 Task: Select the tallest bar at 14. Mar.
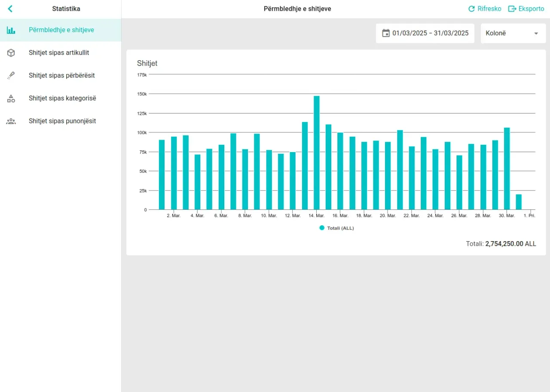tap(317, 153)
